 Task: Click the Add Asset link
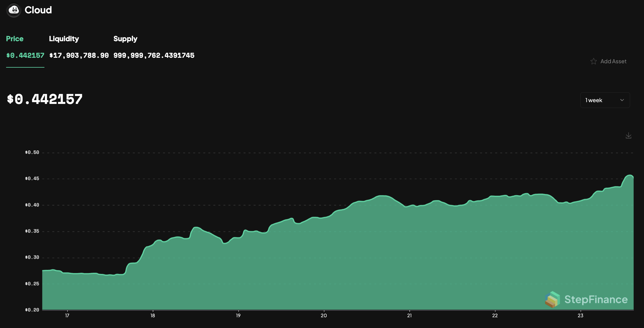click(x=613, y=61)
